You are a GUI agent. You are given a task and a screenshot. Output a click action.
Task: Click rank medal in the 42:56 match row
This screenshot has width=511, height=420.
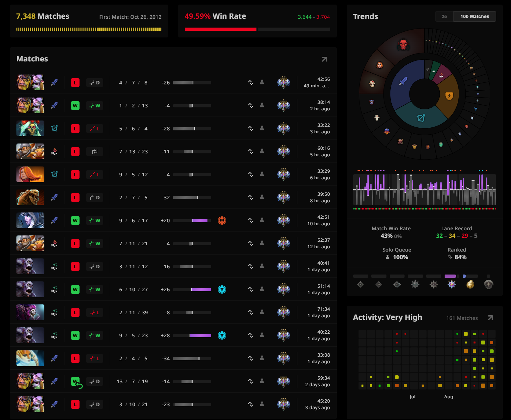[284, 82]
